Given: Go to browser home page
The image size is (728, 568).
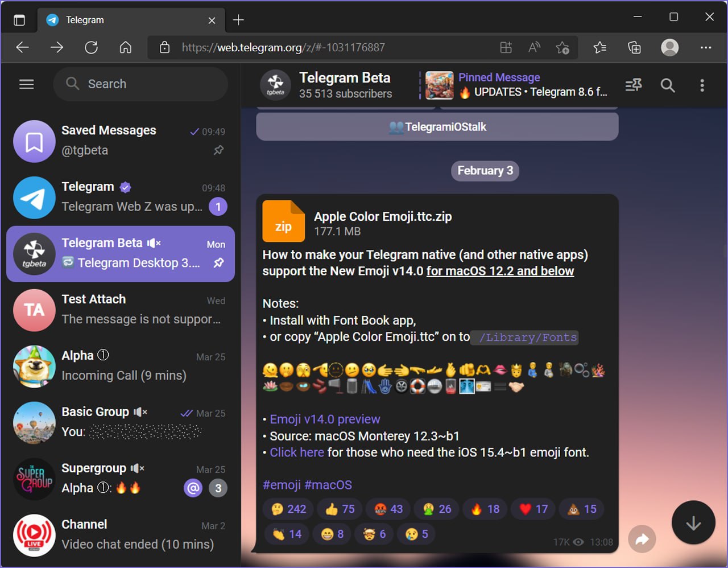Looking at the screenshot, I should coord(126,48).
